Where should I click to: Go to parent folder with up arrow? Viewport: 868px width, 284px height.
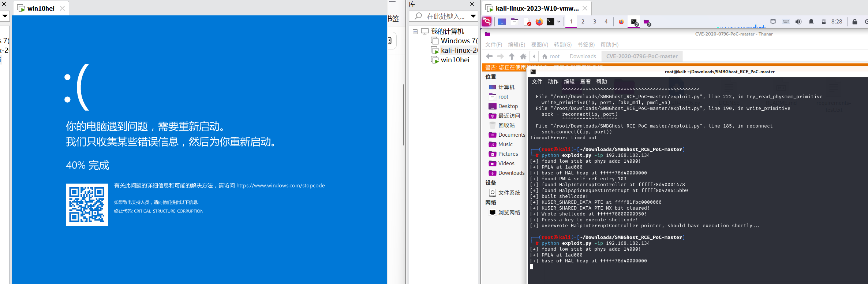[512, 56]
